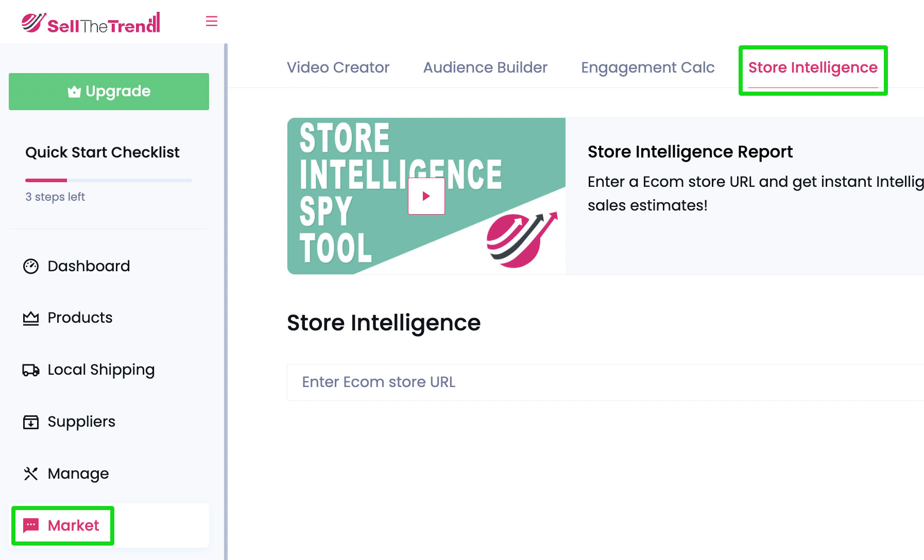924x560 pixels.
Task: Go to Products in the sidebar
Action: (109, 318)
